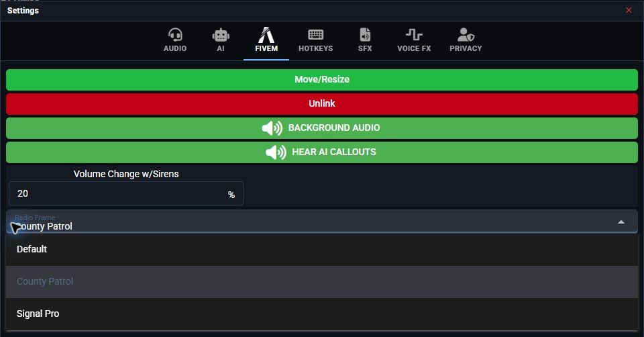The width and height of the screenshot is (644, 337).
Task: Click the speaker icon on Background Audio
Action: pos(272,128)
